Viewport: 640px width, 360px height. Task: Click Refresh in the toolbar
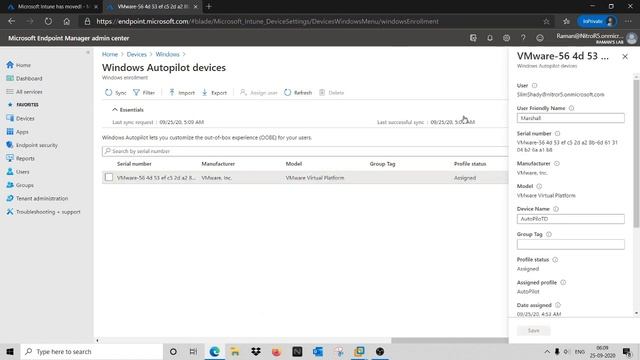click(298, 93)
